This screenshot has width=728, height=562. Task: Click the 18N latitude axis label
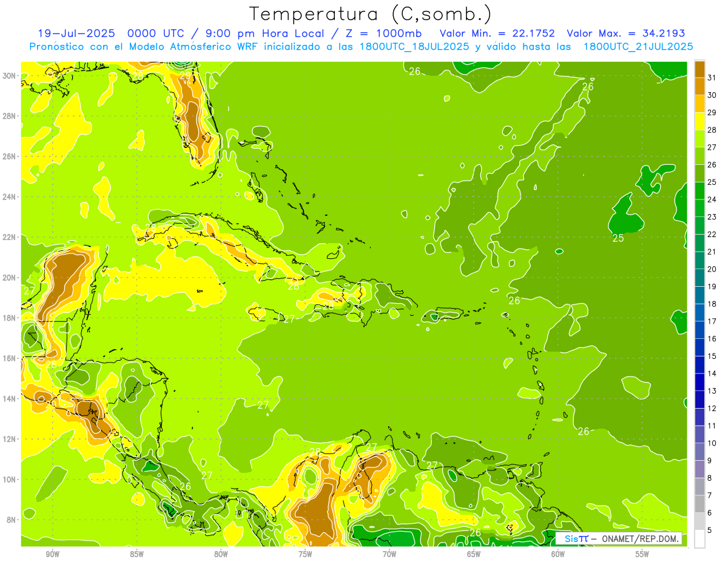click(9, 318)
